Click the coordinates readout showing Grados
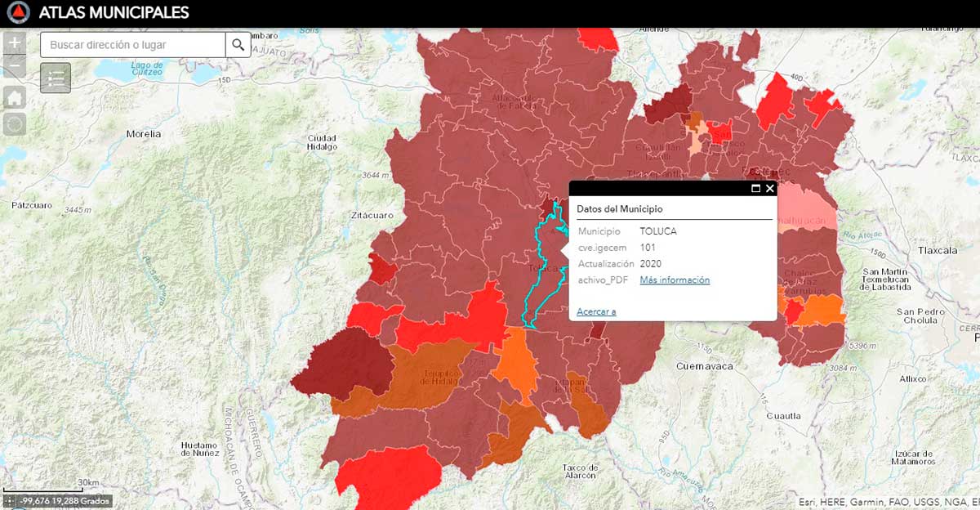 (64, 501)
